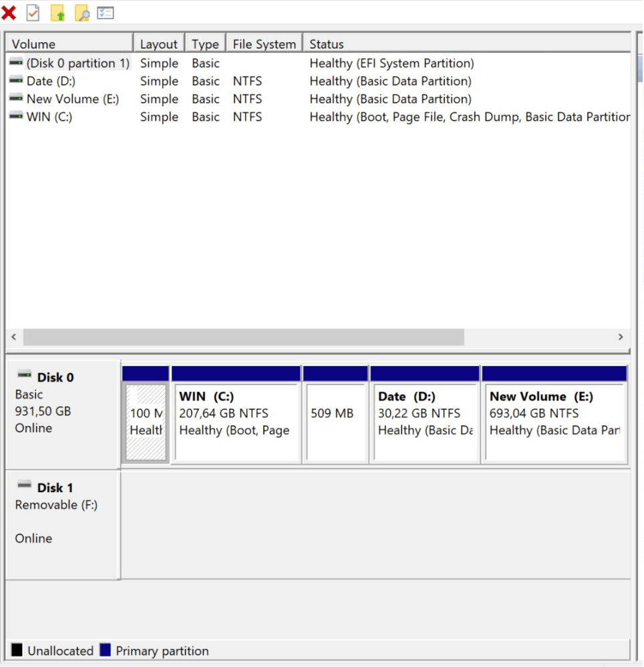Viewport: 644px width, 667px height.
Task: Click the horizontal scrollbar right arrow
Action: [621, 337]
